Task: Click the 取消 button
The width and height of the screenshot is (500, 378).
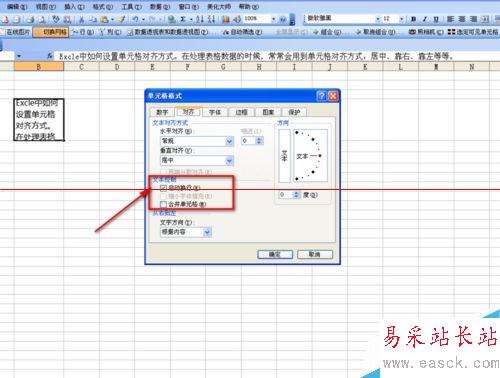Action: click(315, 255)
